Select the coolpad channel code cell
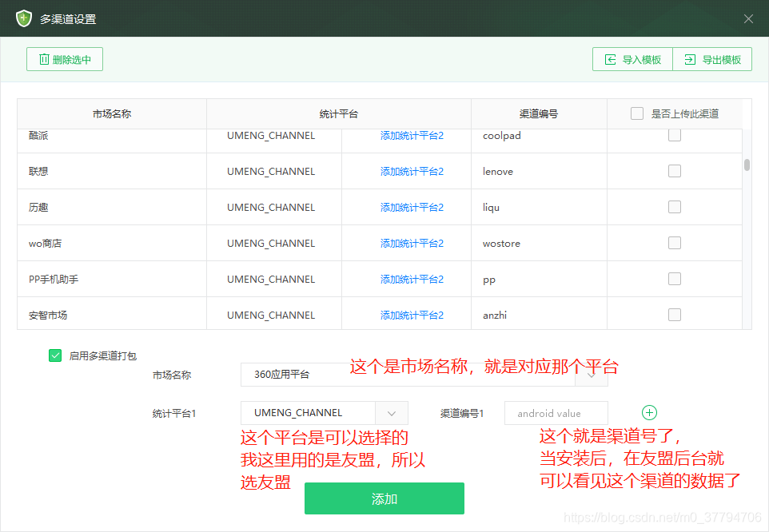Screen dimensions: 769x532 point(539,141)
